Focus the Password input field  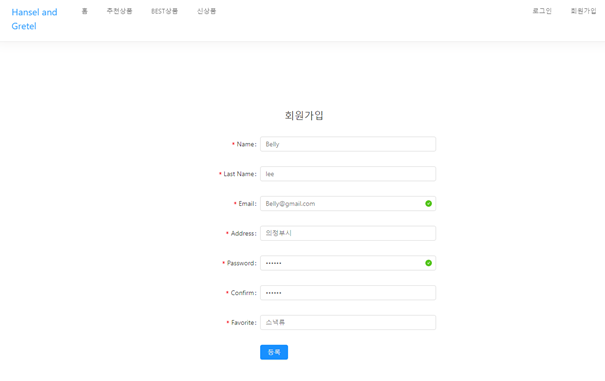348,263
